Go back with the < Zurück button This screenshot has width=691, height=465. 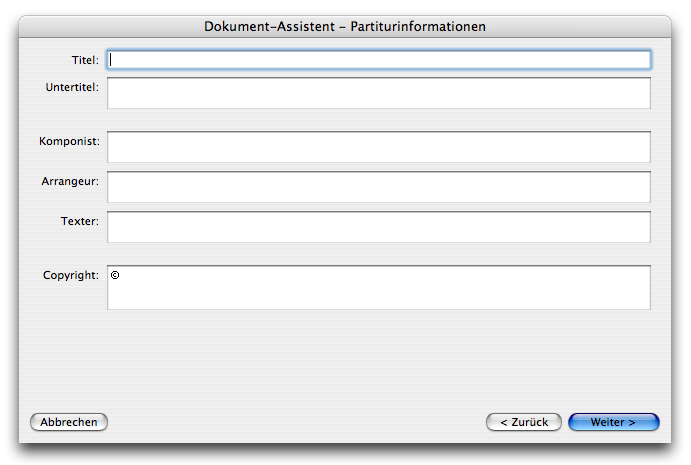(524, 422)
